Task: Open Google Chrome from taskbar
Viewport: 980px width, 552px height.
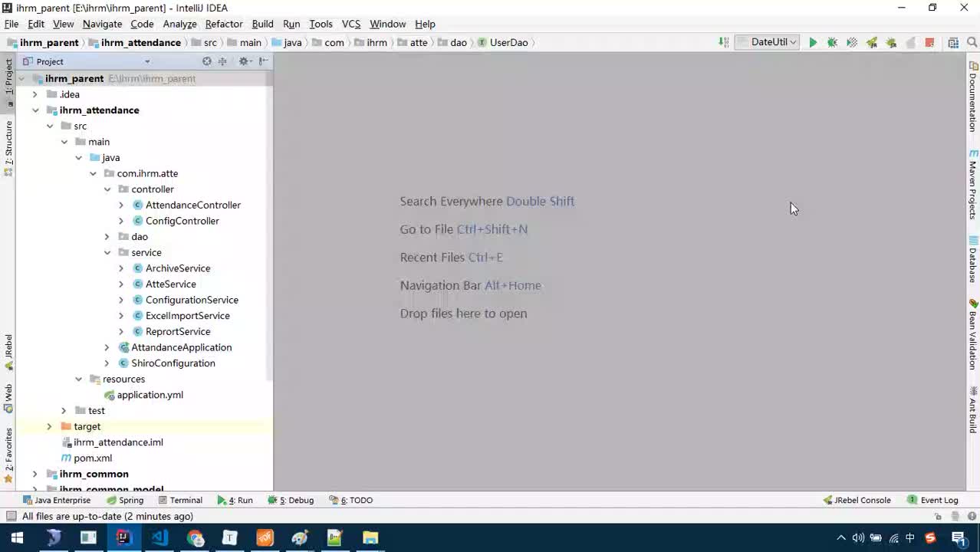Action: coord(196,538)
